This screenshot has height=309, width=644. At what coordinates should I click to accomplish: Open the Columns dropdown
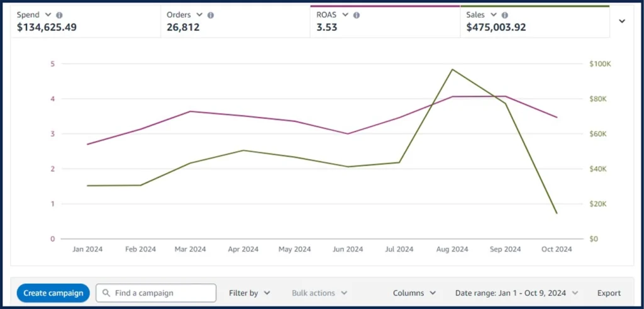coord(414,293)
